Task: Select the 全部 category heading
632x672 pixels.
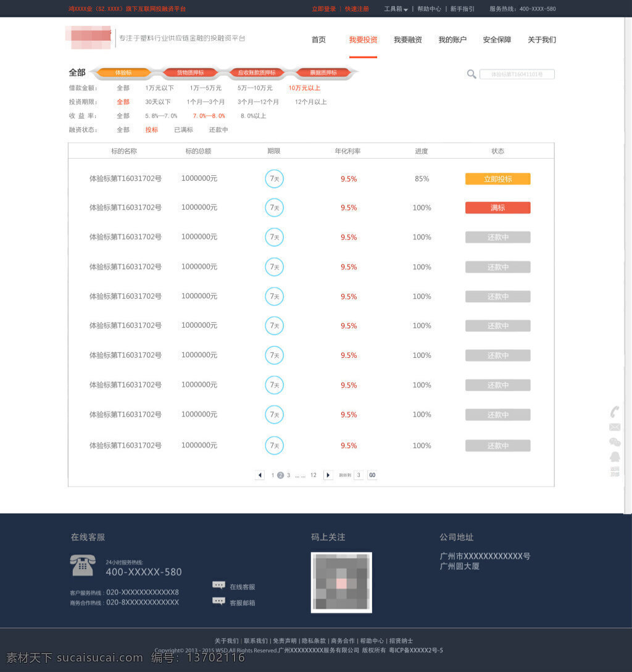Action: point(77,72)
